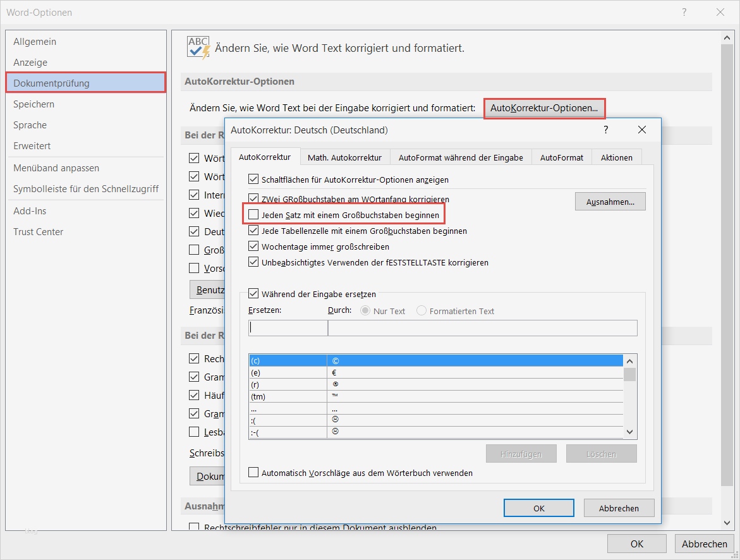Click Word-Optionen pane scroll down arrow

tap(727, 523)
